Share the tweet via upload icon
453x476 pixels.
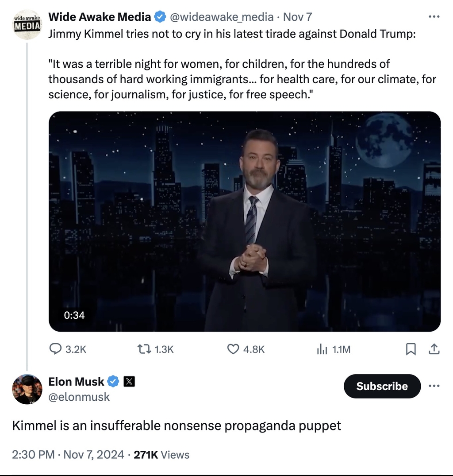[x=435, y=349]
